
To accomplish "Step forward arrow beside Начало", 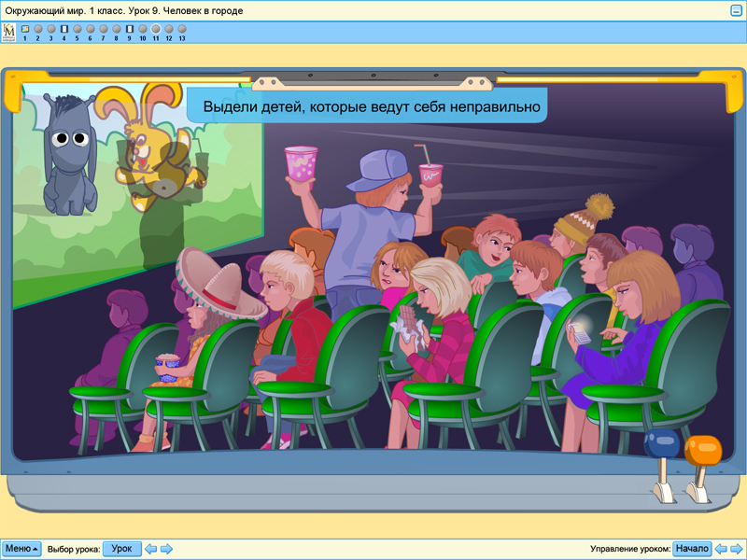I will click(737, 549).
